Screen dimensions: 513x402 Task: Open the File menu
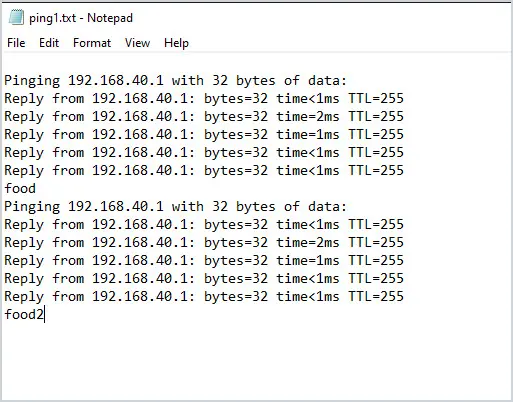point(16,43)
